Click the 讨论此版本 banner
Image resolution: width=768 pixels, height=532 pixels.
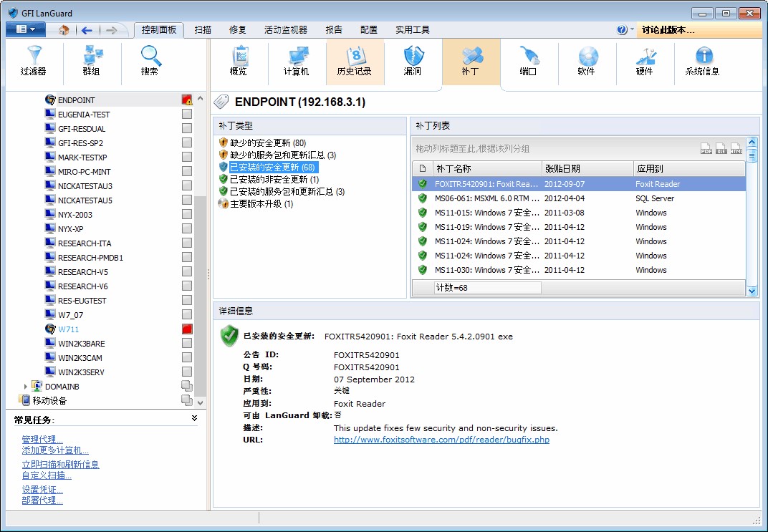(699, 30)
